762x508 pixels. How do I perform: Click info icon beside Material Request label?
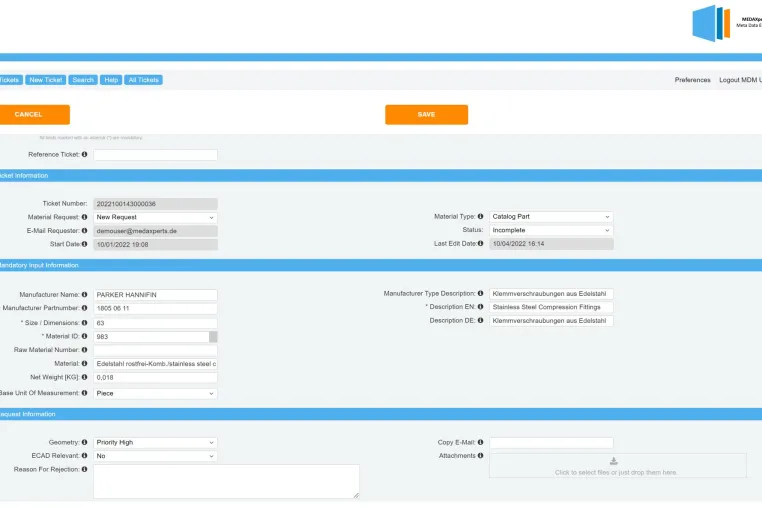(x=85, y=217)
